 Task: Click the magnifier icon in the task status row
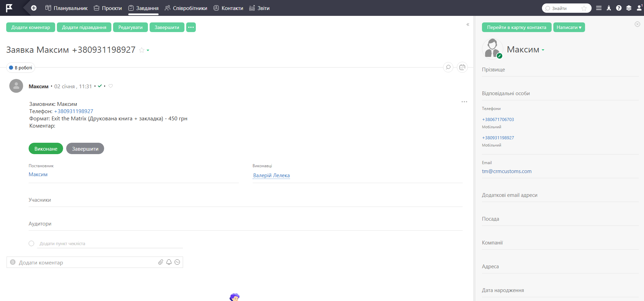pos(448,67)
